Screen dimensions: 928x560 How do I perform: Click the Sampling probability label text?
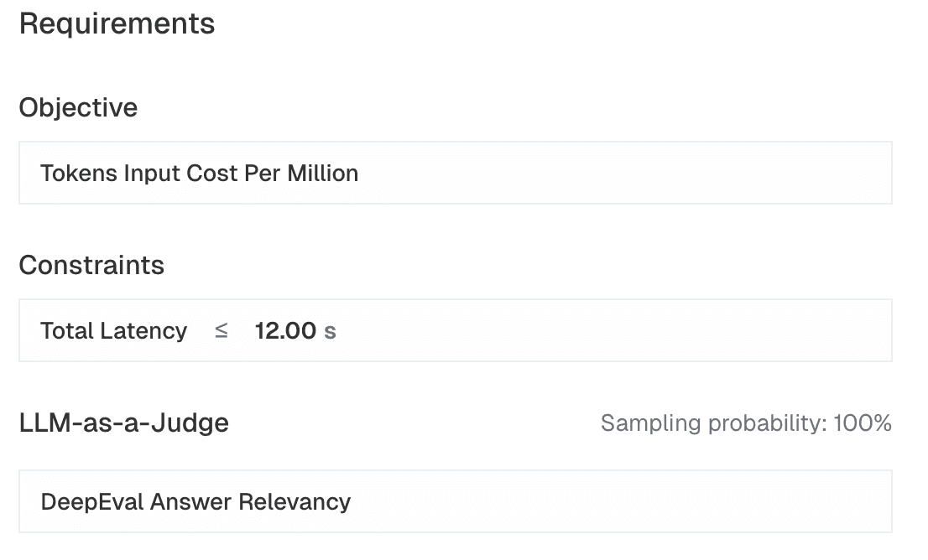click(x=712, y=423)
